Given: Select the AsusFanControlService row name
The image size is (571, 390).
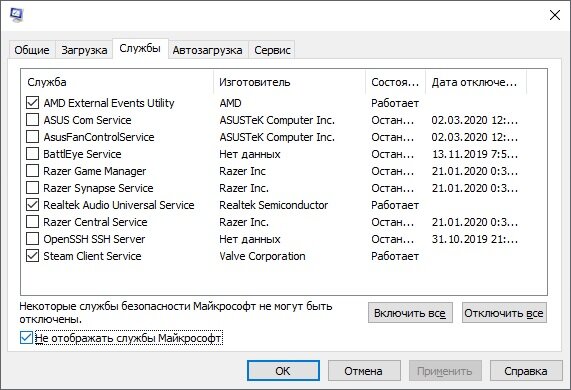Looking at the screenshot, I should point(99,137).
